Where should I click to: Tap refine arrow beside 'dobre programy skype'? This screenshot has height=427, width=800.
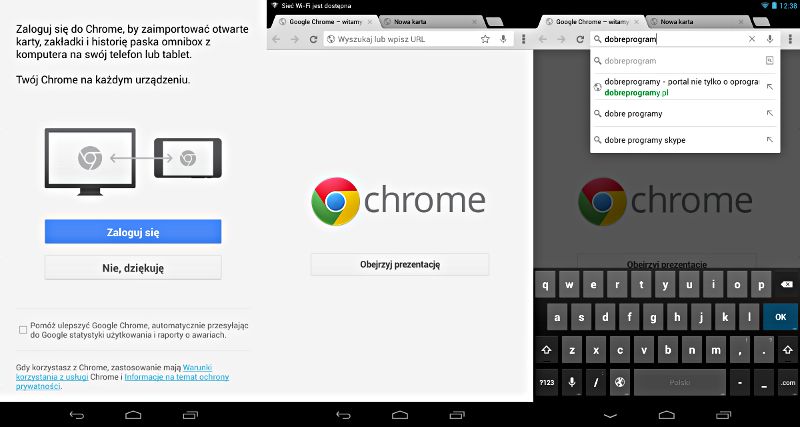[770, 140]
